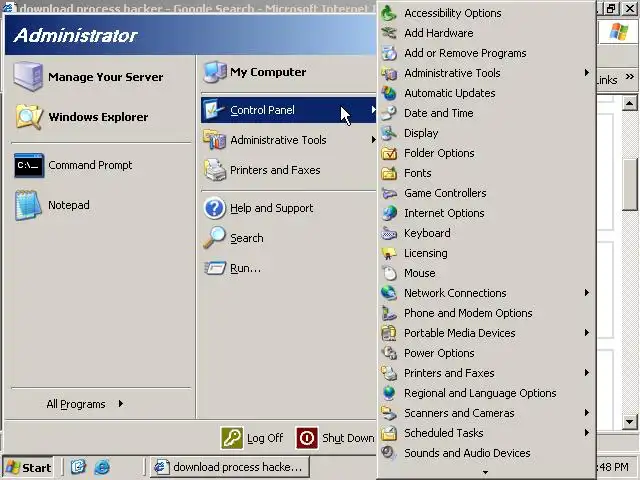Open the Accessibility Options icon

pos(389,13)
